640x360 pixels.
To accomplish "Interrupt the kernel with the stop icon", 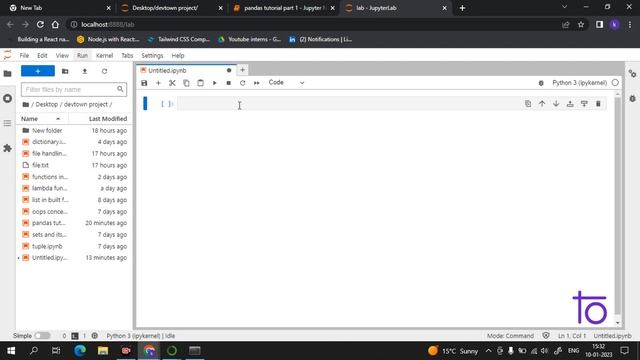I will click(x=229, y=83).
